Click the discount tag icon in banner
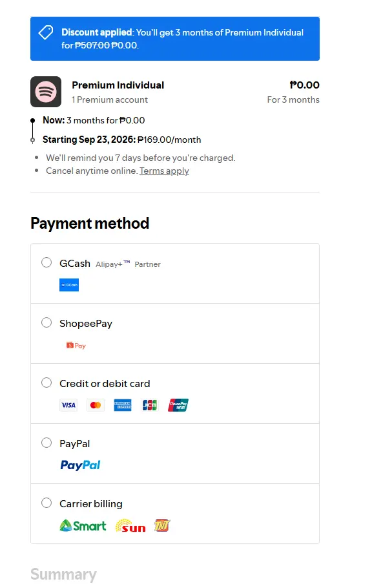372x588 pixels. point(46,32)
